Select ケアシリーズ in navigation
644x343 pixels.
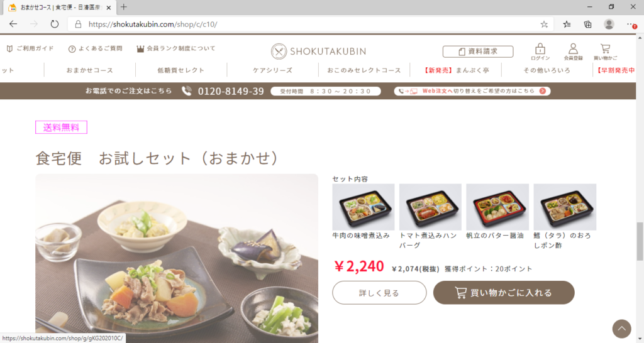[272, 70]
